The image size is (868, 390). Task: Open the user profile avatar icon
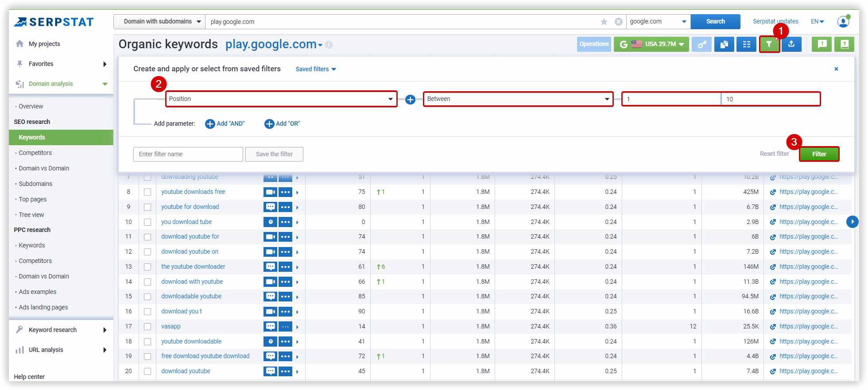point(843,21)
